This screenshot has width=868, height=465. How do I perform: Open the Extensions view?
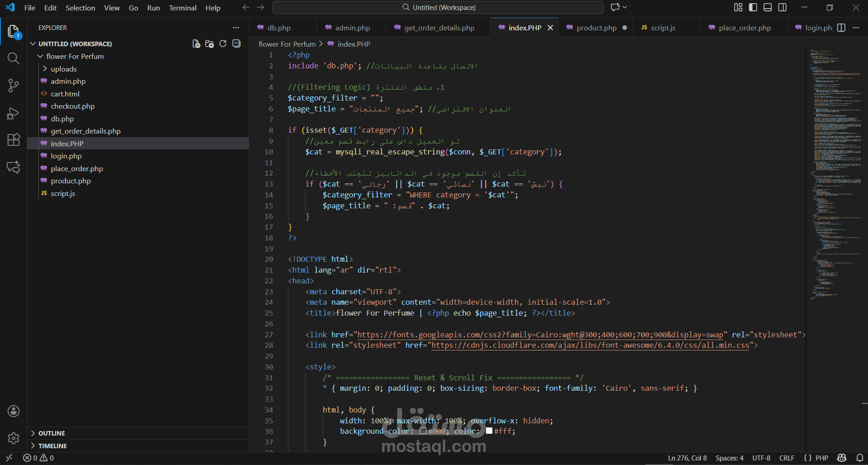[x=14, y=140]
